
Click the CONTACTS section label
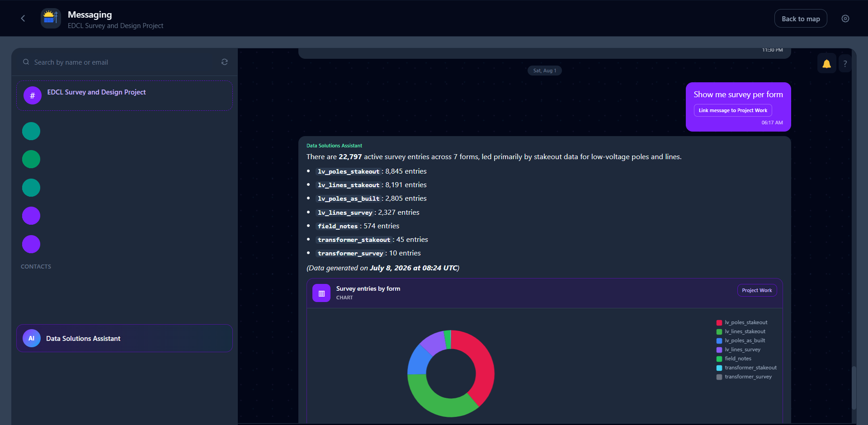(36, 266)
